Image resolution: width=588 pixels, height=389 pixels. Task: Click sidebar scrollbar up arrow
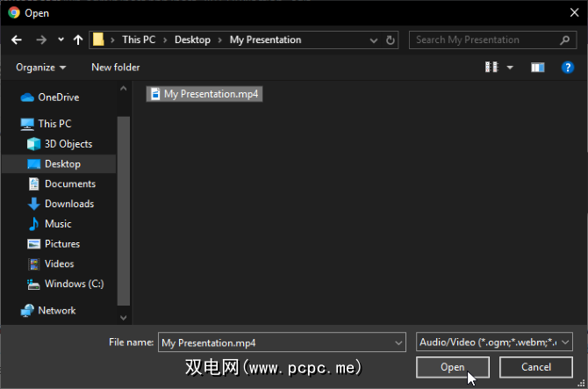coord(124,89)
